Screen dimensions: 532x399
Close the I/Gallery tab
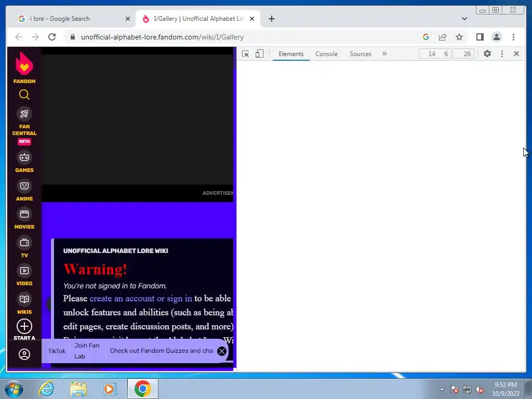[252, 19]
